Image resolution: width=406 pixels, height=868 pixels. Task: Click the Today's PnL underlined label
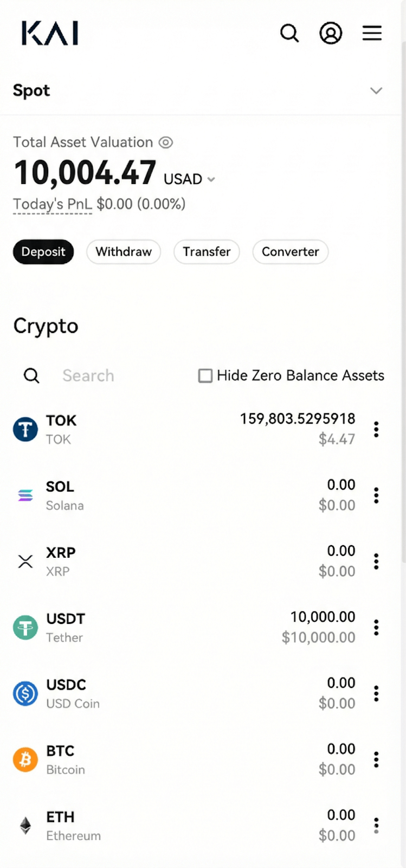[x=53, y=205]
